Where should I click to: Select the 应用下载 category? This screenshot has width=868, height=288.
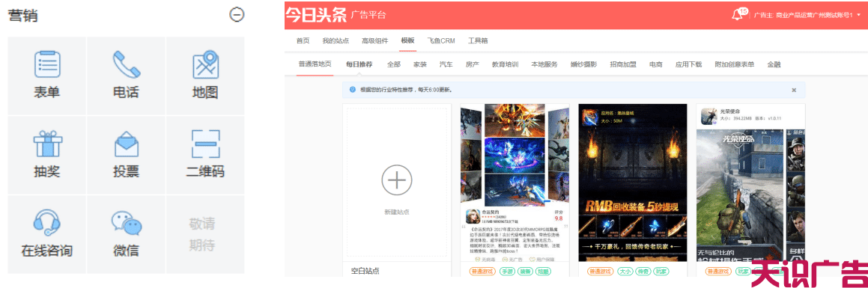(688, 64)
